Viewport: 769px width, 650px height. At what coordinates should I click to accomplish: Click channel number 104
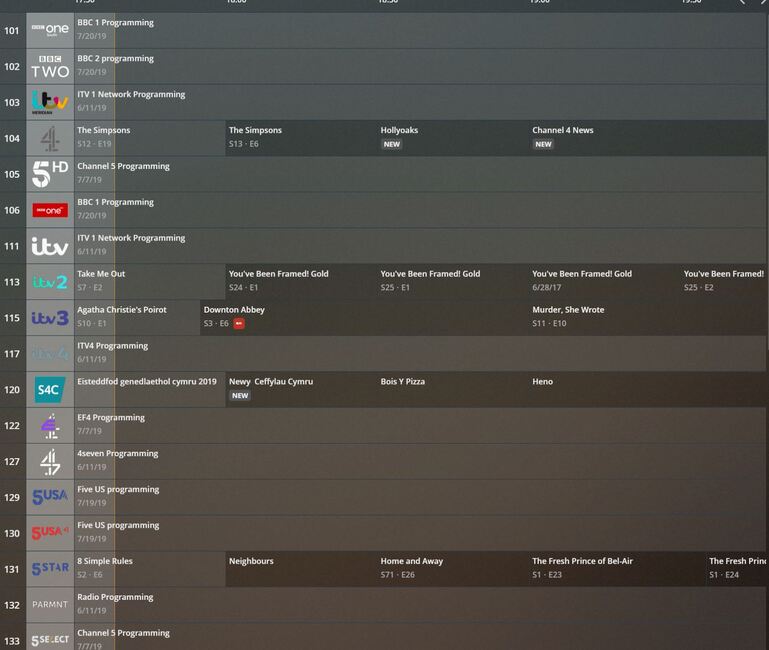12,138
